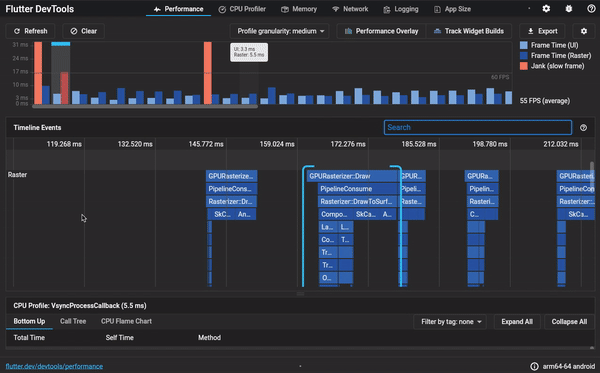The width and height of the screenshot is (600, 373).
Task: Click the 55 FPS (average) label
Action: [x=545, y=101]
